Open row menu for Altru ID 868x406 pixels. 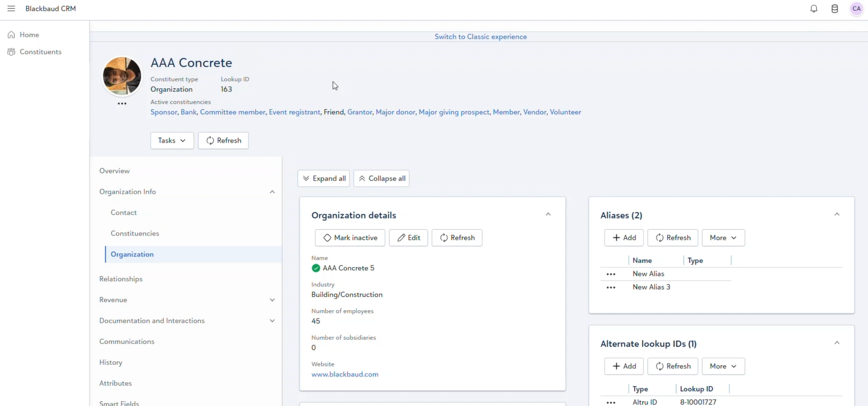click(611, 402)
